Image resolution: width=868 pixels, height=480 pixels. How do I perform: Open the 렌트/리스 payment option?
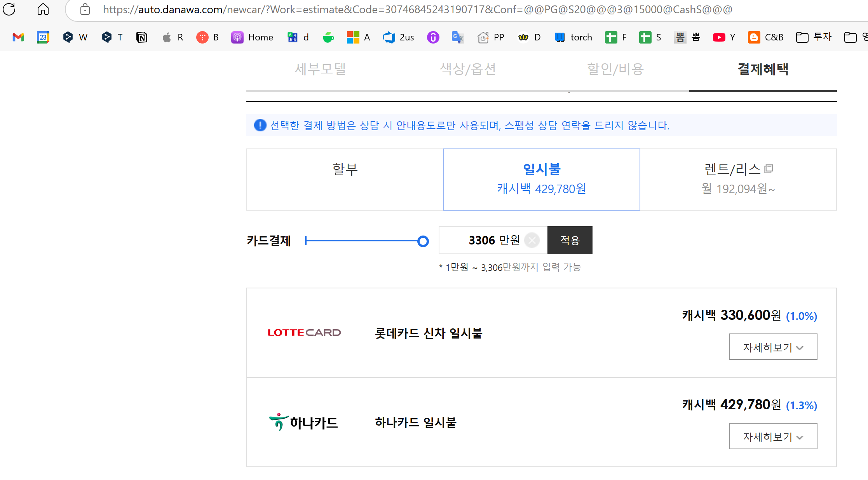coord(738,179)
